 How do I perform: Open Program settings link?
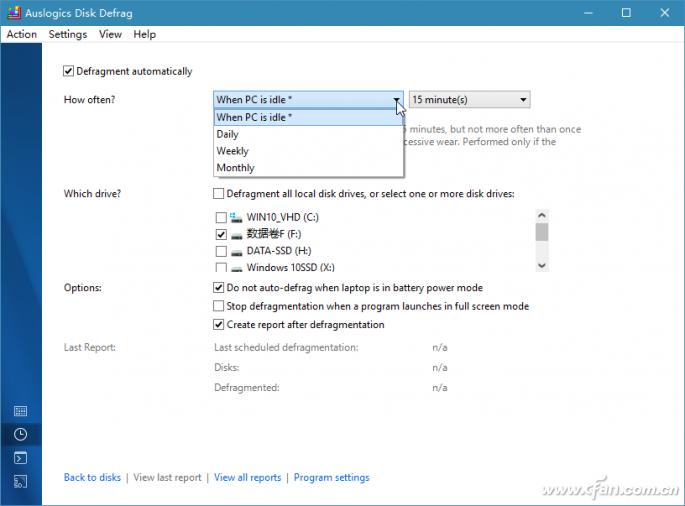coord(332,477)
